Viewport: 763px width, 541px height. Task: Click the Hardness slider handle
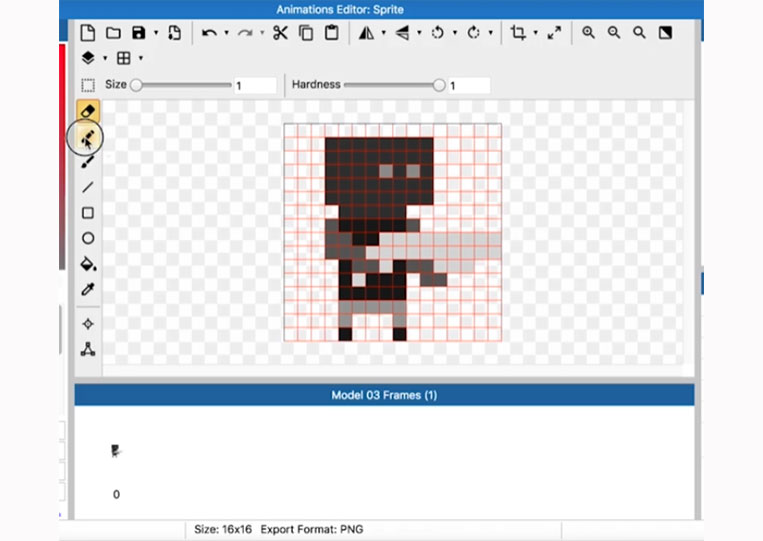click(438, 85)
